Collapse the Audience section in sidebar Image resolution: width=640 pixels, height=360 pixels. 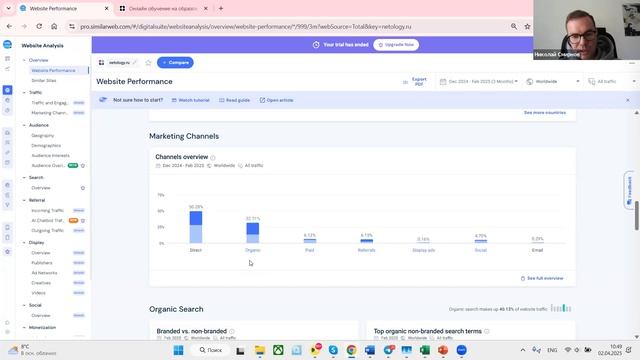tap(24, 125)
